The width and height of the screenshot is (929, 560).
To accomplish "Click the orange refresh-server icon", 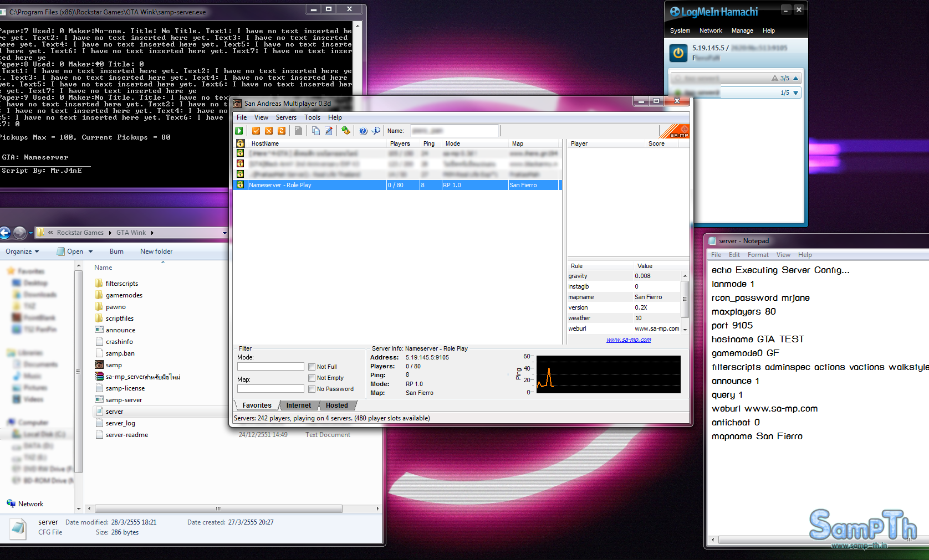I will pos(282,131).
